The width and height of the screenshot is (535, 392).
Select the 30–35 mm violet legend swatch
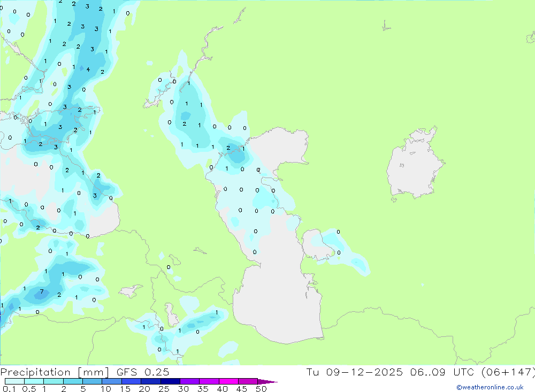tap(190, 381)
